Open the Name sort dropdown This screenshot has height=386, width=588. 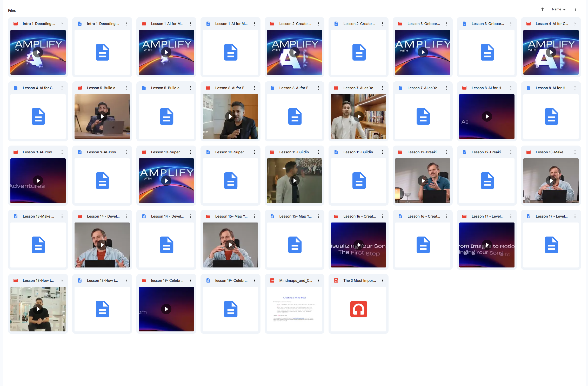click(558, 9)
